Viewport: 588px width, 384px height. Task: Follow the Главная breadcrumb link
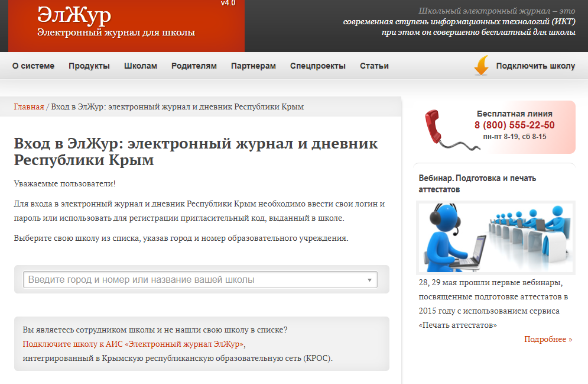(x=29, y=107)
